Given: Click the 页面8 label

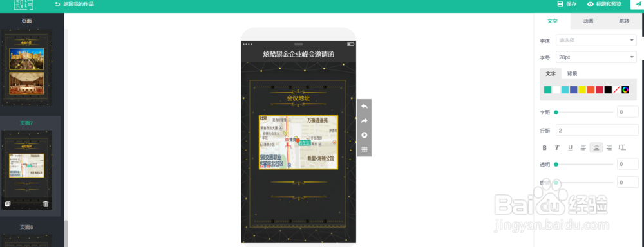Looking at the screenshot, I should (26, 227).
